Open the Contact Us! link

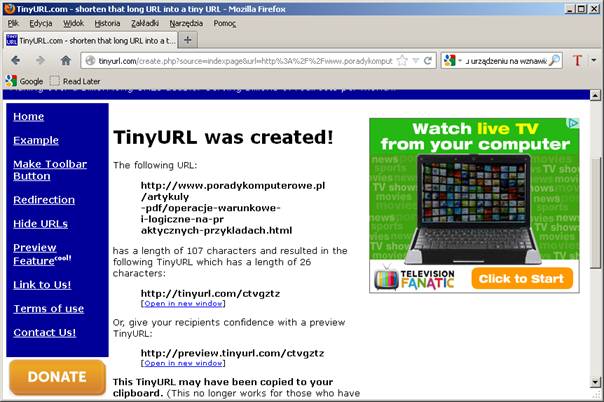click(x=45, y=332)
